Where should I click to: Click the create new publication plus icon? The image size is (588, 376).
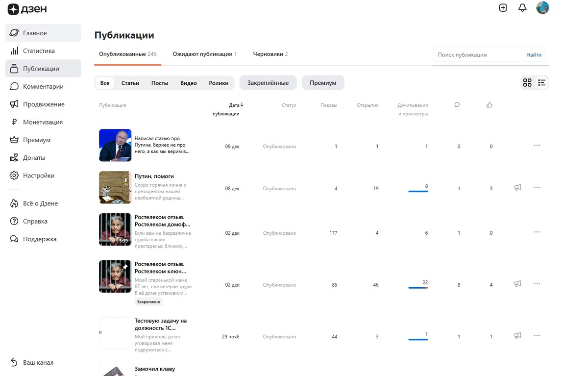pyautogui.click(x=503, y=8)
